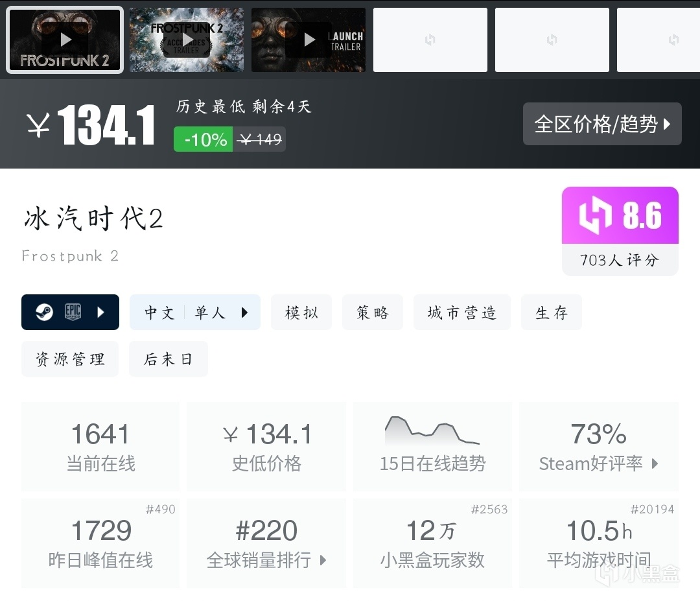Play the Accolades Trailer video thumbnail
The height and width of the screenshot is (601, 700).
coord(187,40)
